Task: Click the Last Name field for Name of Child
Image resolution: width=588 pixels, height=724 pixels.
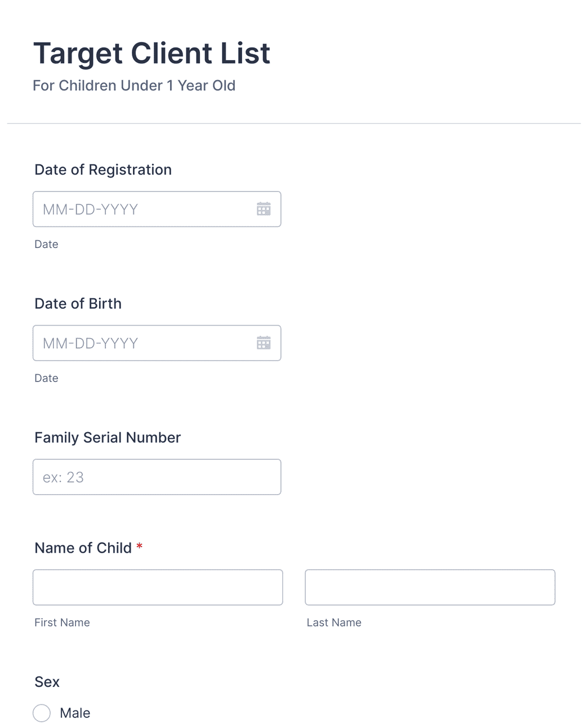Action: pos(430,587)
